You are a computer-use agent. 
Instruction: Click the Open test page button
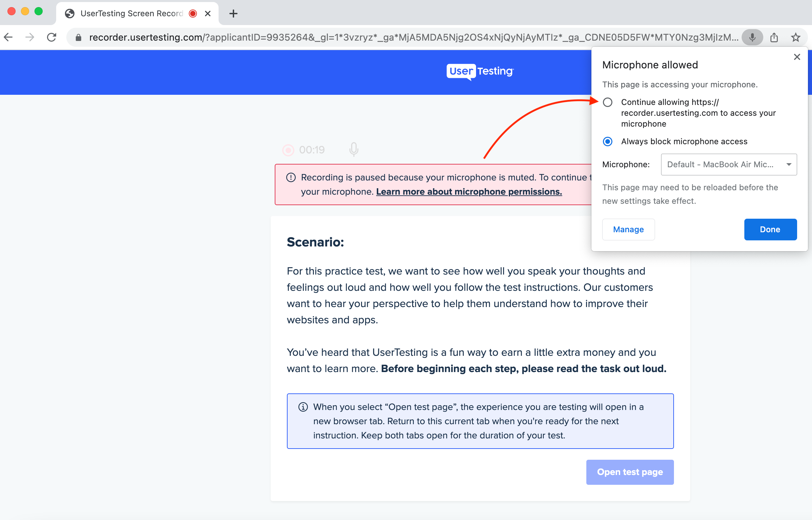click(630, 472)
